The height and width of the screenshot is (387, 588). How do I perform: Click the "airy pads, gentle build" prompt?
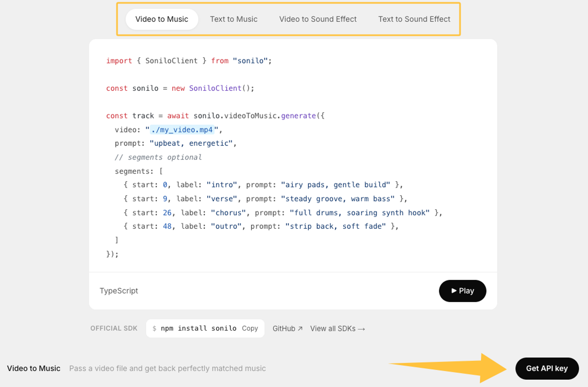(x=336, y=185)
